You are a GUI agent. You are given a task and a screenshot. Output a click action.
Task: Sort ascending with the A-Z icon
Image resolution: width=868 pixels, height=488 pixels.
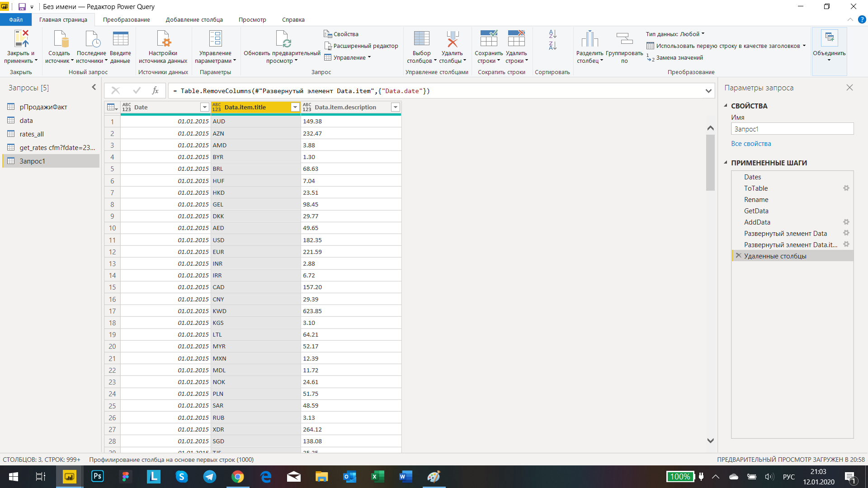(x=552, y=34)
